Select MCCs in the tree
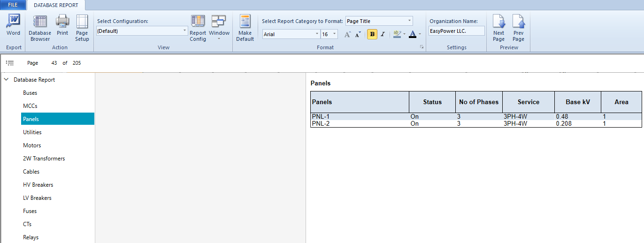The width and height of the screenshot is (644, 243). (x=30, y=106)
